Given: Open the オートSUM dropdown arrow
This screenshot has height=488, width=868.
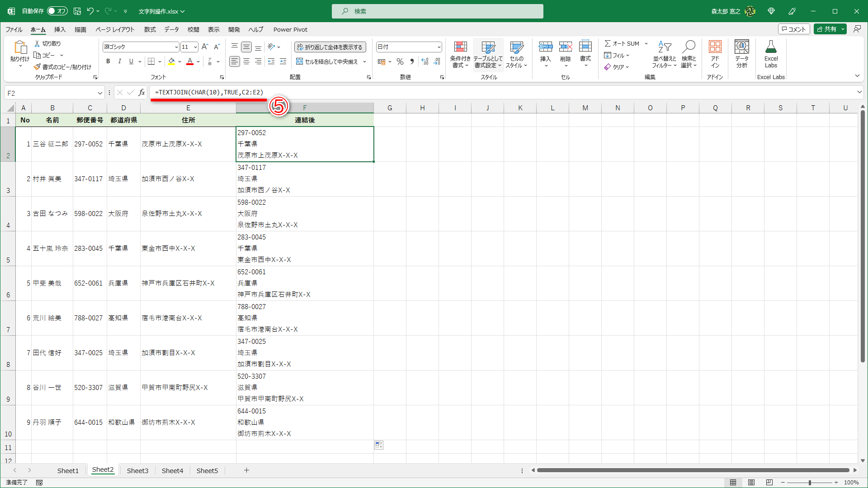Looking at the screenshot, I should coord(646,43).
